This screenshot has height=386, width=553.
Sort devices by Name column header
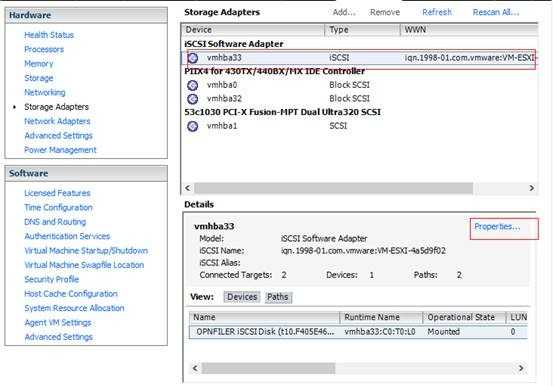(265, 318)
